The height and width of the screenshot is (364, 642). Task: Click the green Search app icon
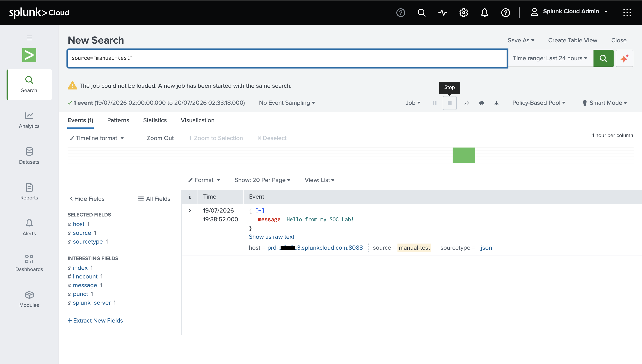[x=29, y=55]
